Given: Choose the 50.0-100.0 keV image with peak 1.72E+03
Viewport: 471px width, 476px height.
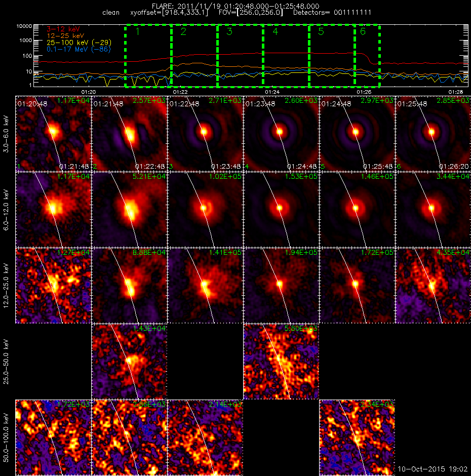Looking at the screenshot, I should (53, 438).
